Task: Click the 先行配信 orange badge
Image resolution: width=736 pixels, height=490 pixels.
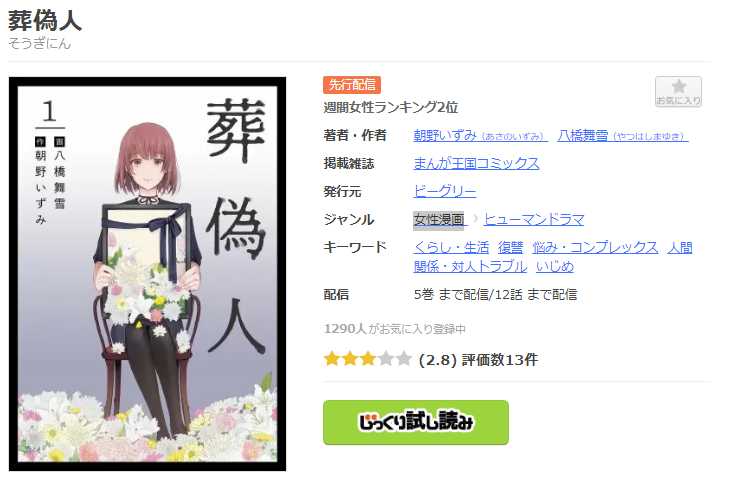Action: [352, 85]
